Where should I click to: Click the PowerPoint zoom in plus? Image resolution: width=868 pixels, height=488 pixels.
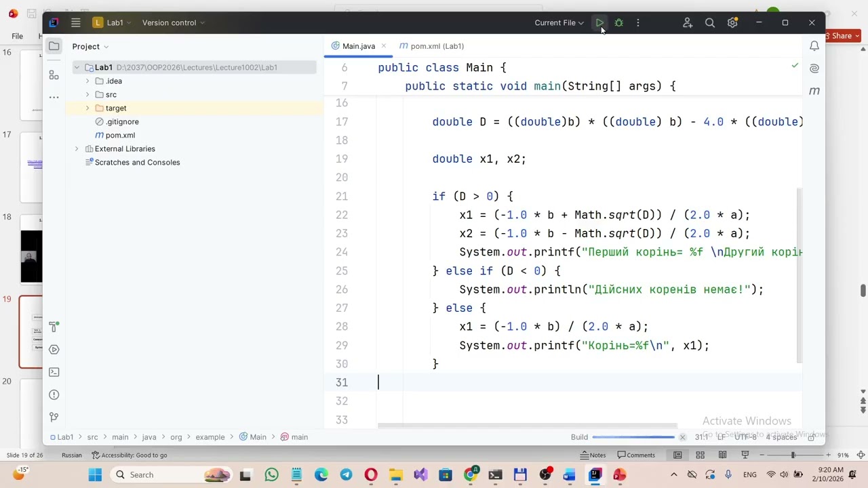pos(828,455)
